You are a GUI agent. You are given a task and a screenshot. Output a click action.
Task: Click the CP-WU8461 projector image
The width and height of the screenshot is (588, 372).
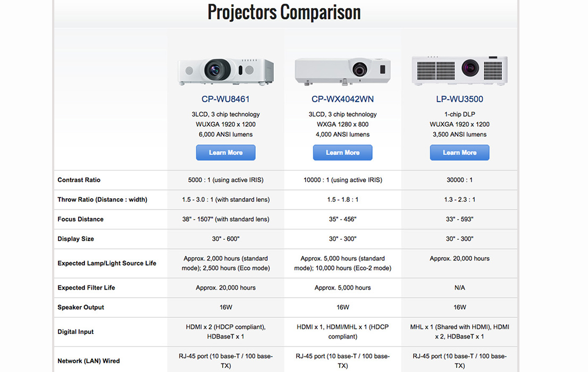tap(226, 71)
